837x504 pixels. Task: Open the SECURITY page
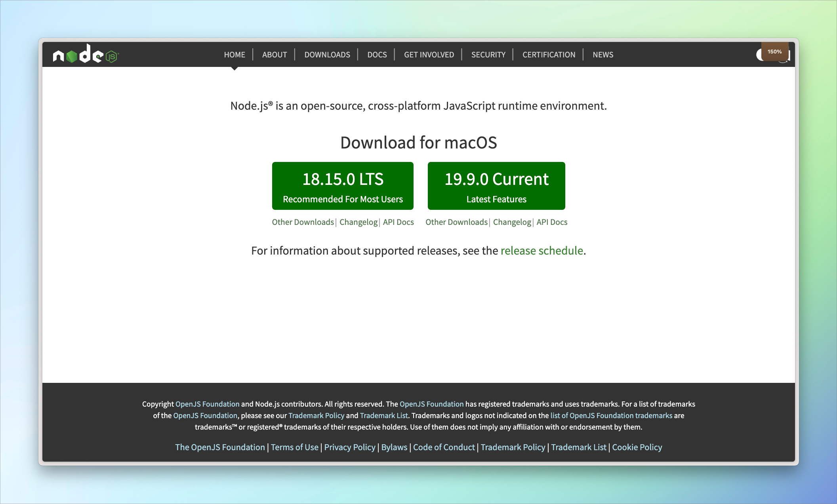click(488, 55)
